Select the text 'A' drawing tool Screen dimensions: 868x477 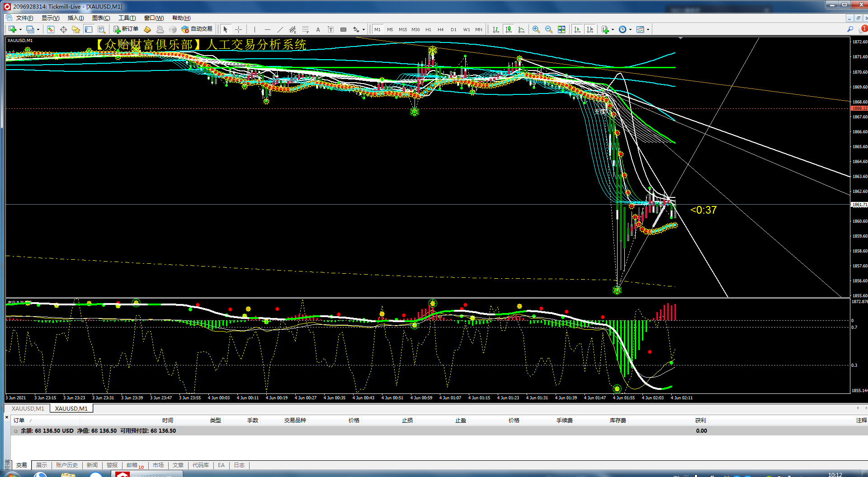[x=318, y=29]
